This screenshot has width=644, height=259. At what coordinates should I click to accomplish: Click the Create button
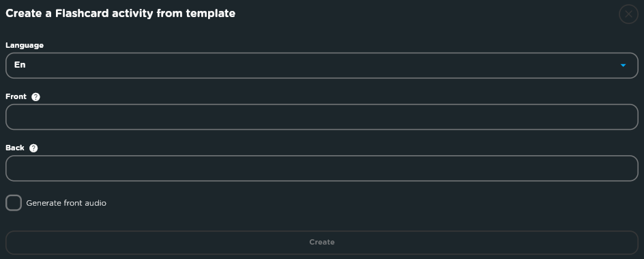click(321, 242)
